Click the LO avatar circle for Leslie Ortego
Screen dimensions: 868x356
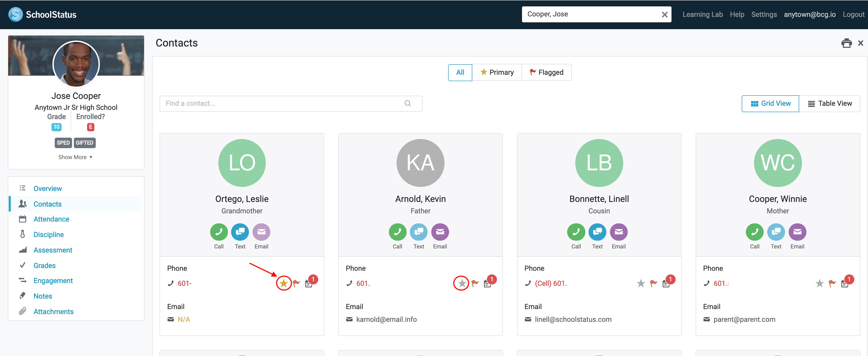242,163
